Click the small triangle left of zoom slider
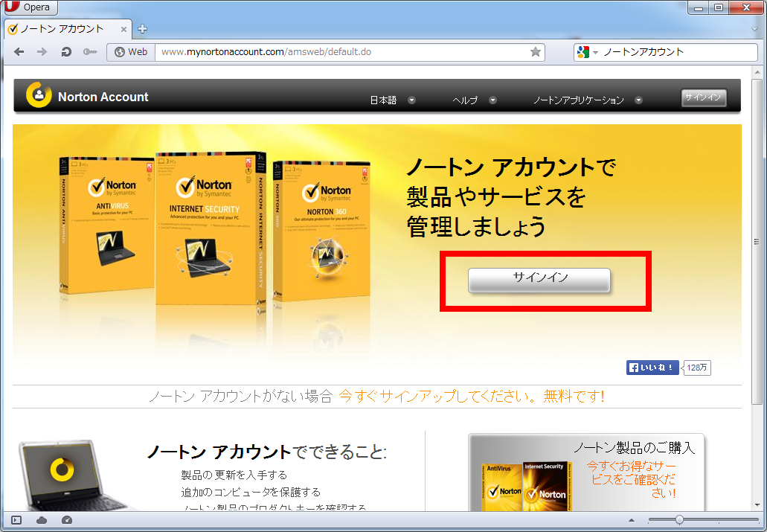Viewport: 767px width, 532px height. (x=631, y=520)
